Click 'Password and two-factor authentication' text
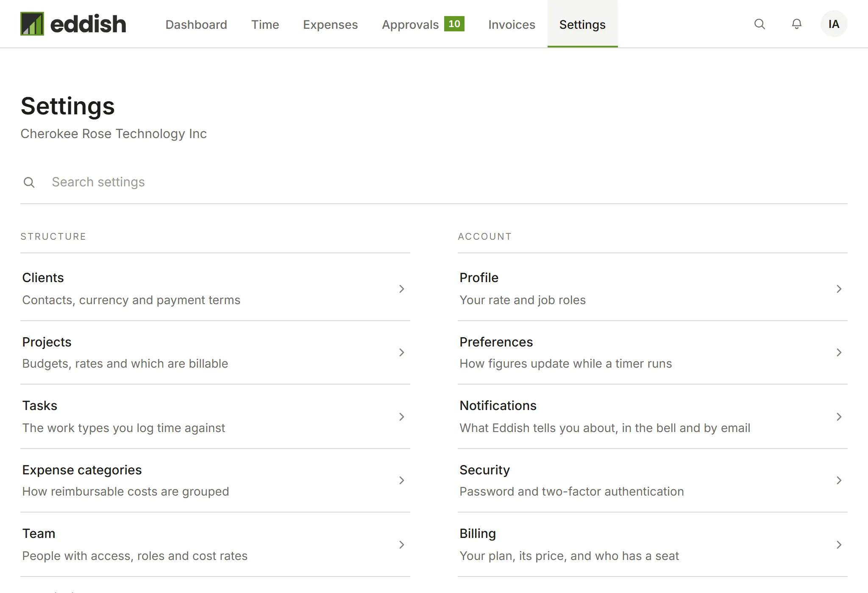The image size is (868, 593). [572, 491]
